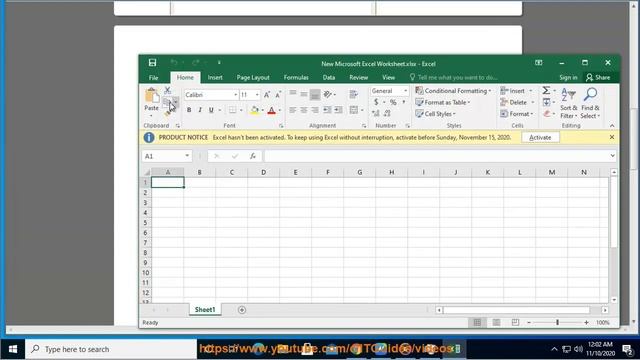Dismiss the Product Notice bar
This screenshot has width=640, height=360.
(x=611, y=137)
